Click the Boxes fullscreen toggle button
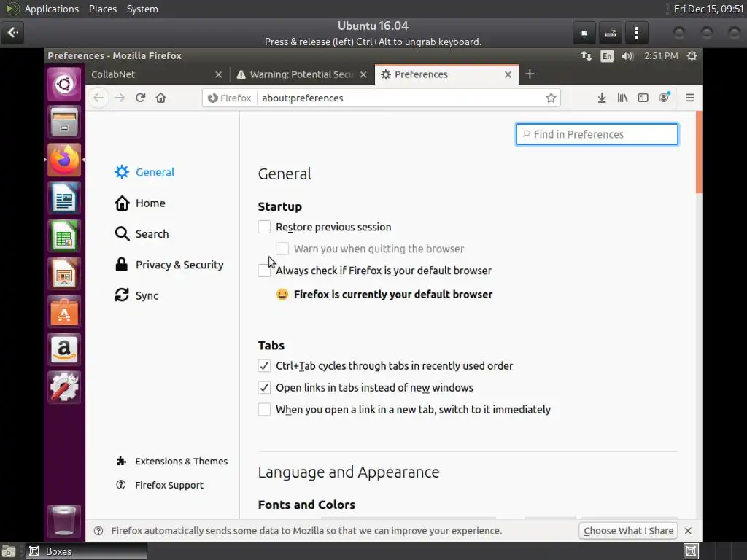747x560 pixels. 584,33
